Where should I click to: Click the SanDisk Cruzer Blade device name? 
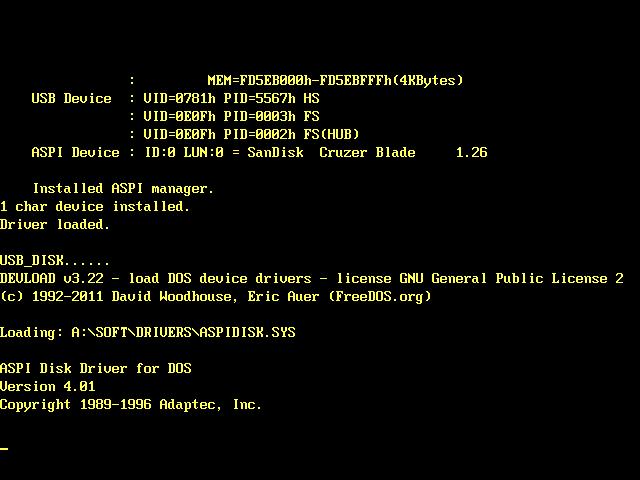[331, 152]
